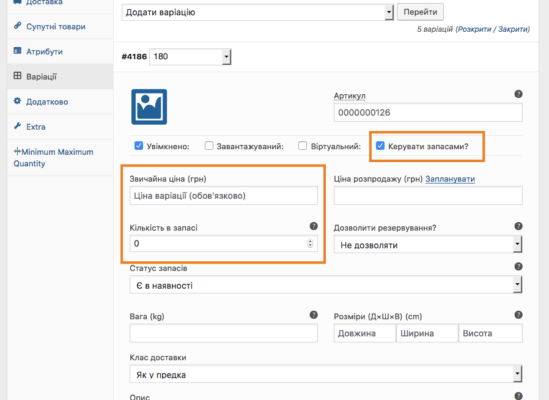Toggle the Керувати запасами checkbox
Image resolution: width=549 pixels, height=400 pixels.
tap(380, 146)
